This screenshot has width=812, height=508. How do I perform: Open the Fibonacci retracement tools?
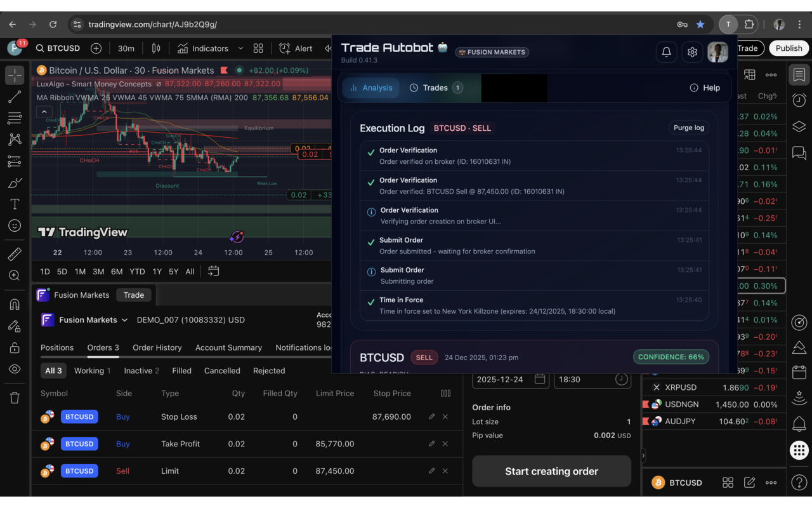point(15,118)
